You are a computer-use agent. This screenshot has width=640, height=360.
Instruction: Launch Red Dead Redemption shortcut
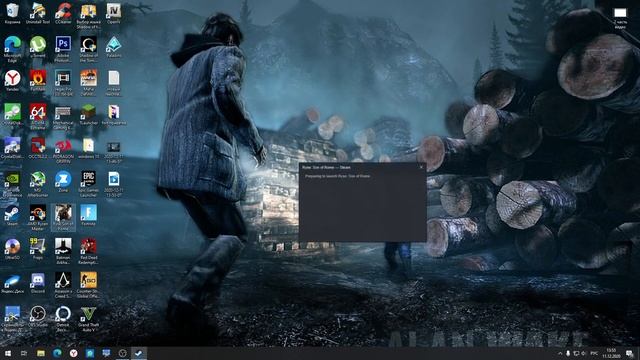click(x=88, y=251)
